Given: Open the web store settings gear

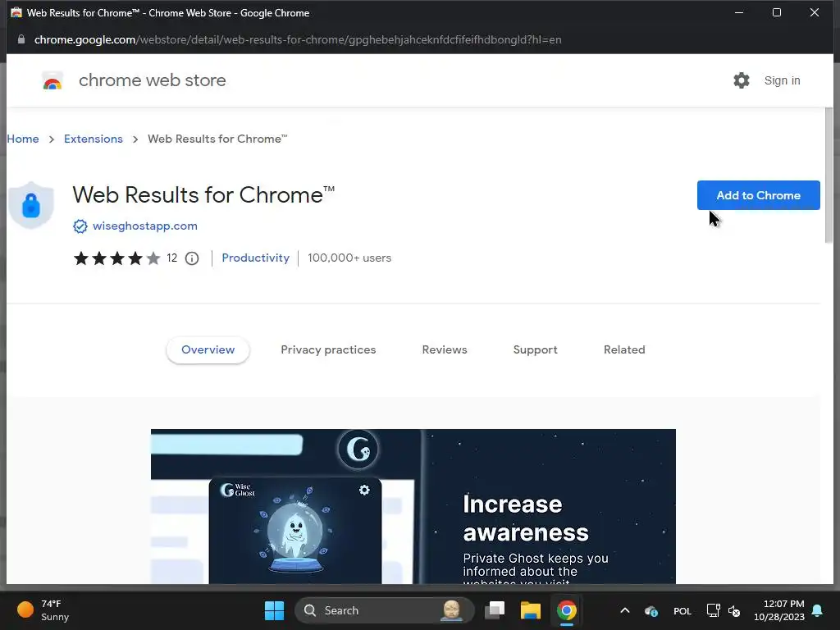Looking at the screenshot, I should (x=742, y=80).
